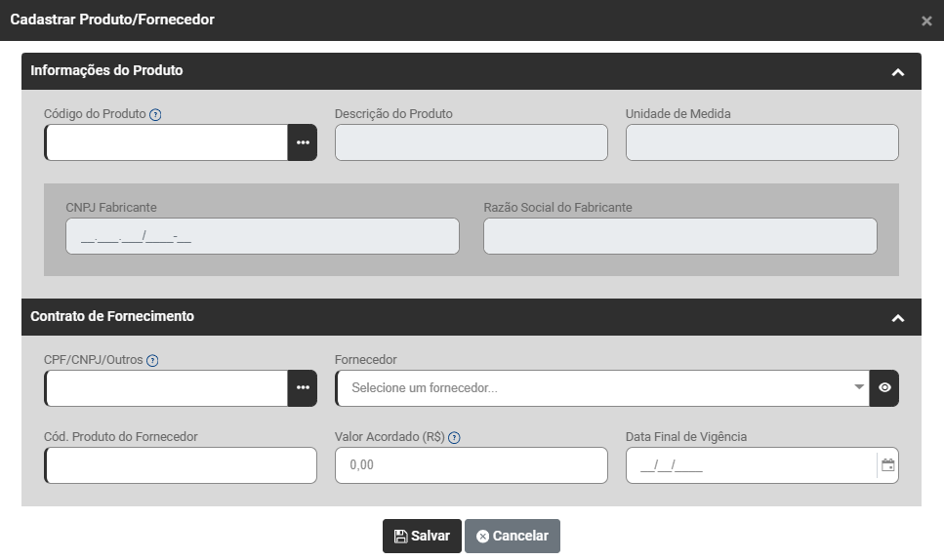Click the Valor Acordado (R$) field
This screenshot has width=944, height=560.
pyautogui.click(x=471, y=465)
